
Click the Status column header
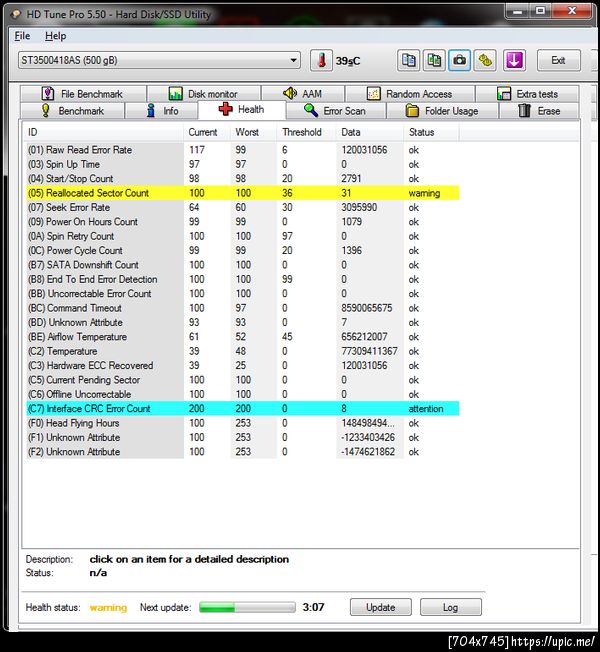[432, 132]
